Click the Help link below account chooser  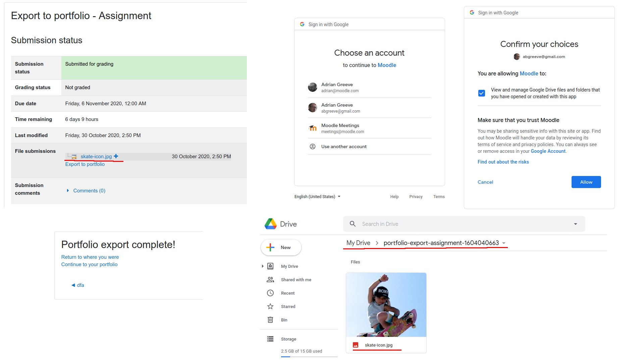tap(394, 197)
